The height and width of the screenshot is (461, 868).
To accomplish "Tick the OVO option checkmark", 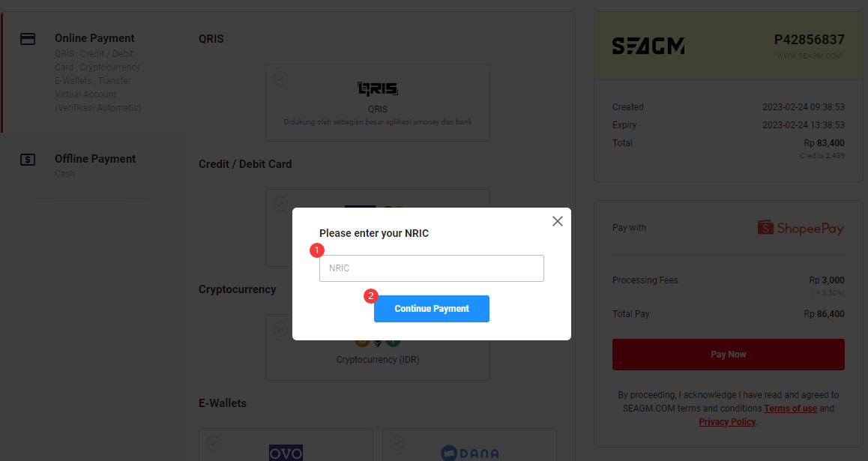I will pyautogui.click(x=214, y=443).
